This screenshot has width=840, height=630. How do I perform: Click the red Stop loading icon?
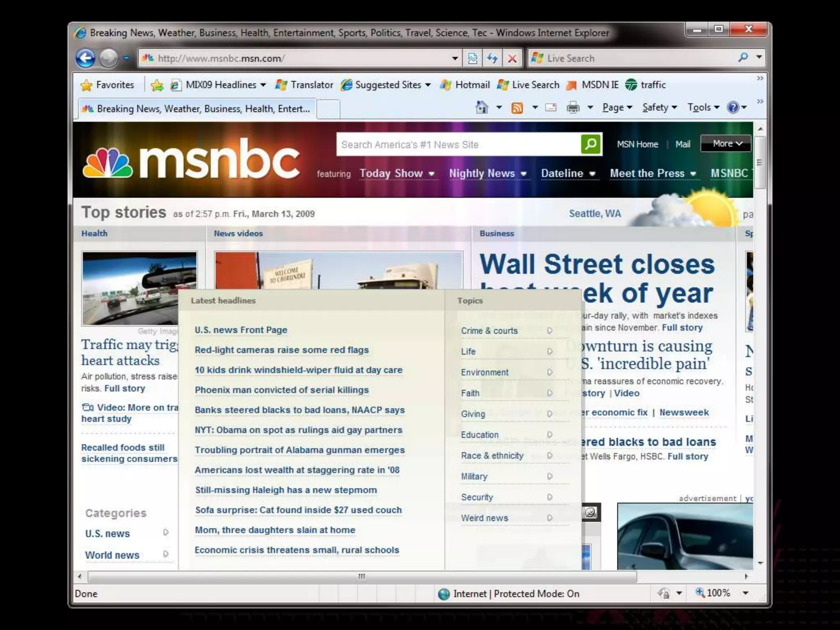512,58
